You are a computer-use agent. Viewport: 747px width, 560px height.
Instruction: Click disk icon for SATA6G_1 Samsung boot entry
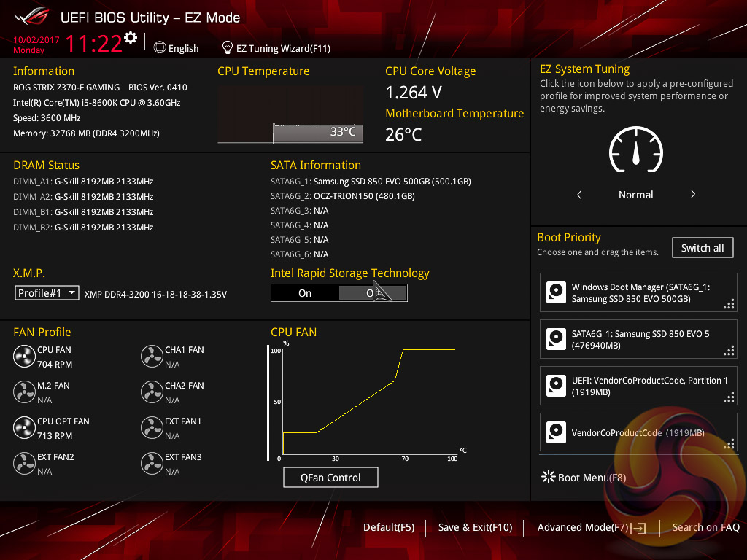(556, 339)
